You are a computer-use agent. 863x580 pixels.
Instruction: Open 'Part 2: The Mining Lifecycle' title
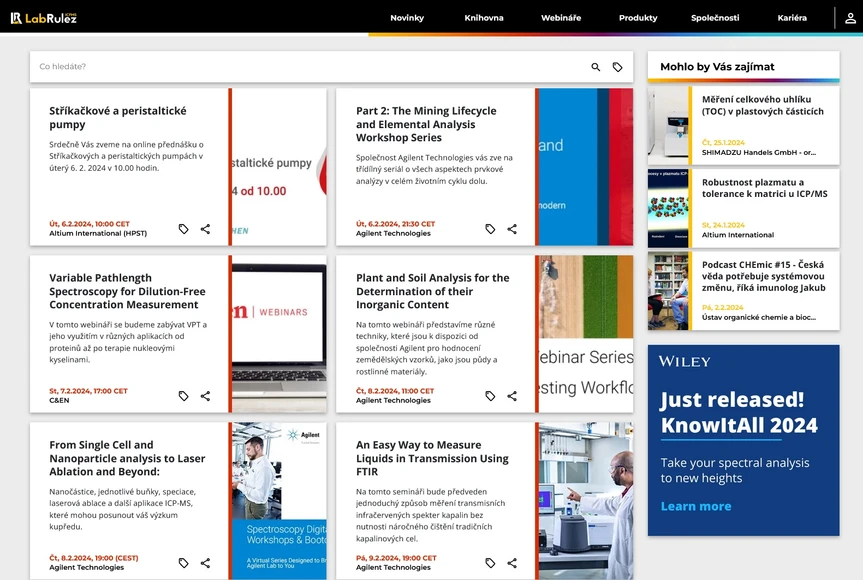coord(426,124)
